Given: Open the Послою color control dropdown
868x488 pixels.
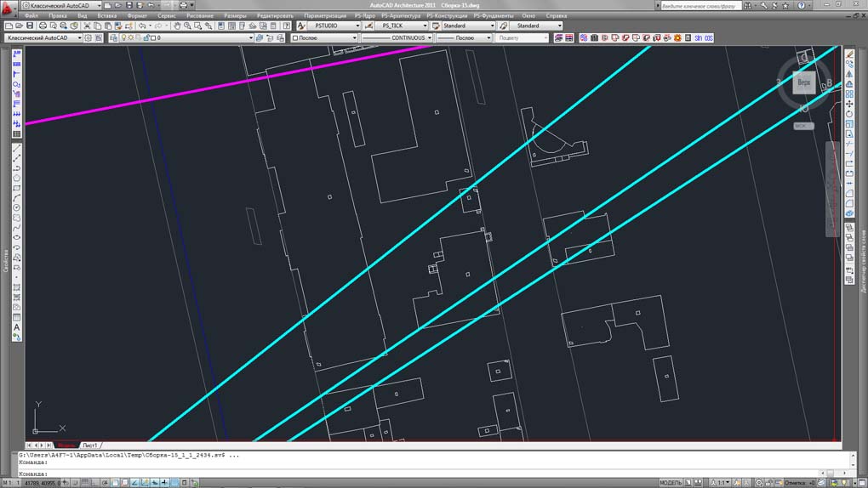Looking at the screenshot, I should 324,38.
